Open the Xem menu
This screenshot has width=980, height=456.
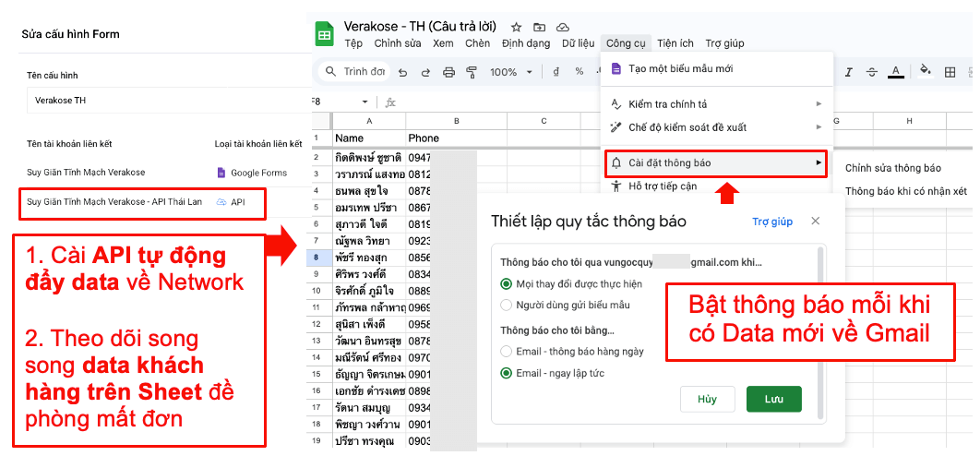pos(443,43)
